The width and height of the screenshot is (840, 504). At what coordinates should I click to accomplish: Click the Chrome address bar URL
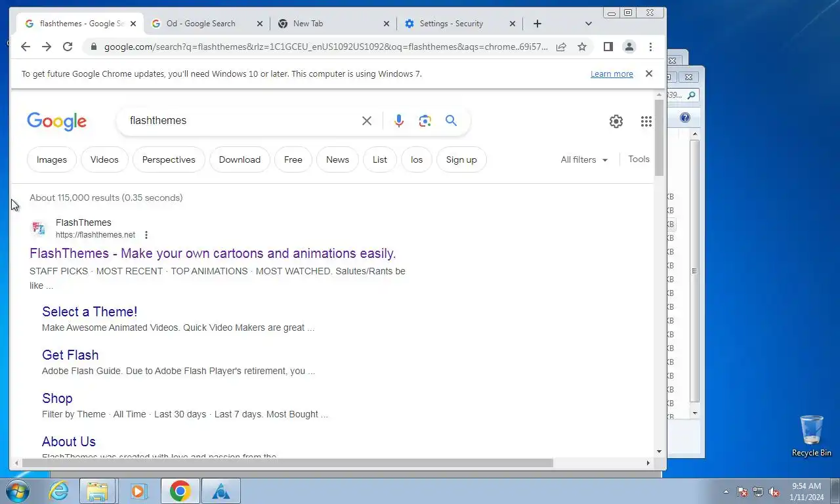click(325, 47)
